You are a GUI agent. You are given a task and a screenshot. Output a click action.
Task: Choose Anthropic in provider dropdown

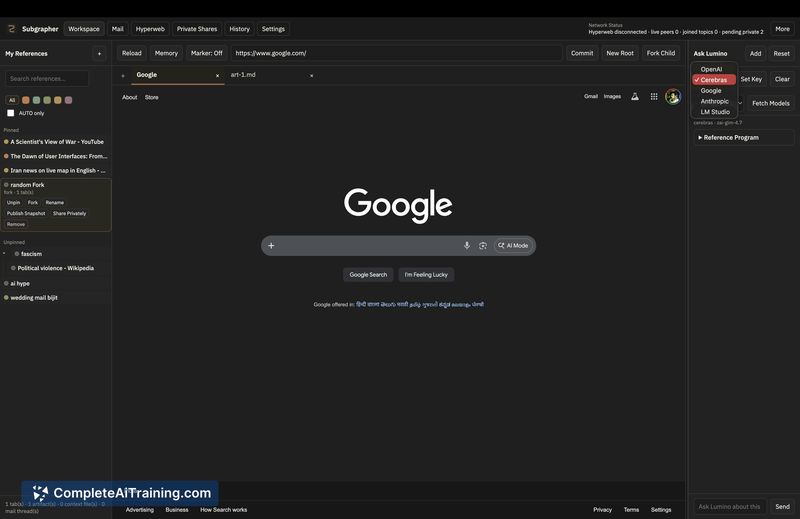(x=714, y=101)
